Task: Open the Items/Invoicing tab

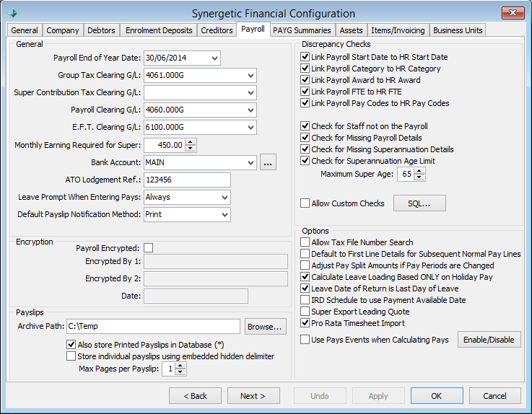Action: [398, 30]
